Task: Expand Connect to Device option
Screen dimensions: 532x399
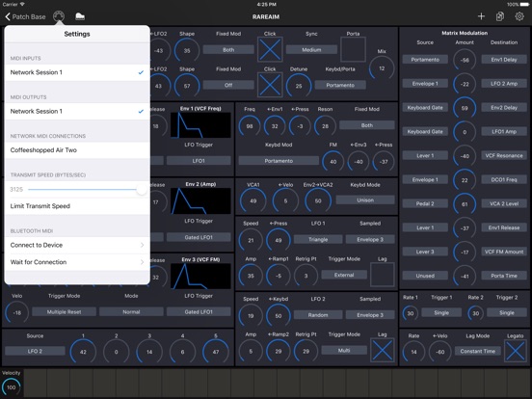Action: [77, 245]
